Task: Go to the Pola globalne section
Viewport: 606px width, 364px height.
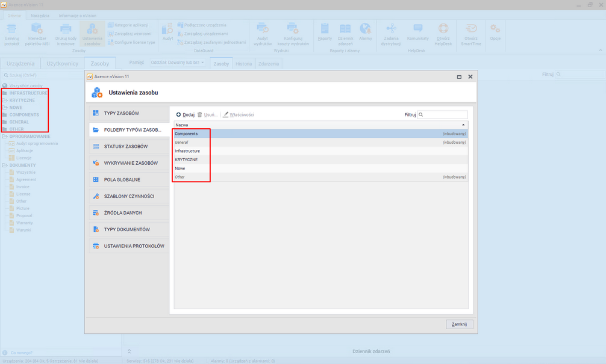Action: pyautogui.click(x=122, y=179)
